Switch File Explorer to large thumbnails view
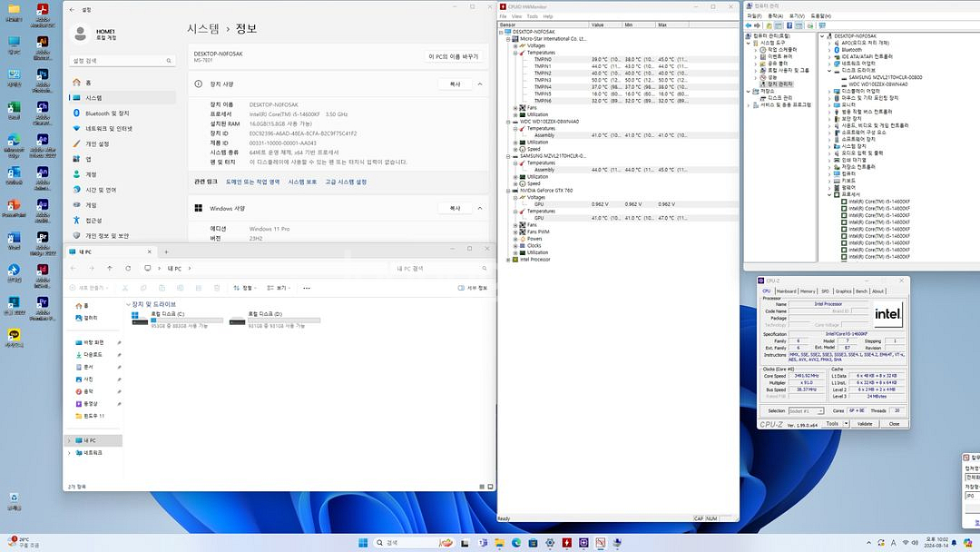Image resolution: width=980 pixels, height=552 pixels. click(490, 487)
